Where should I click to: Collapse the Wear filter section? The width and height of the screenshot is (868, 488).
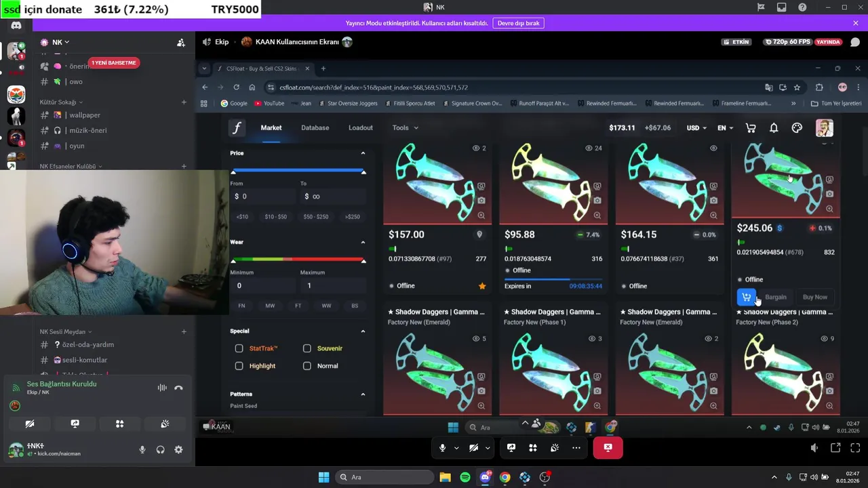363,242
